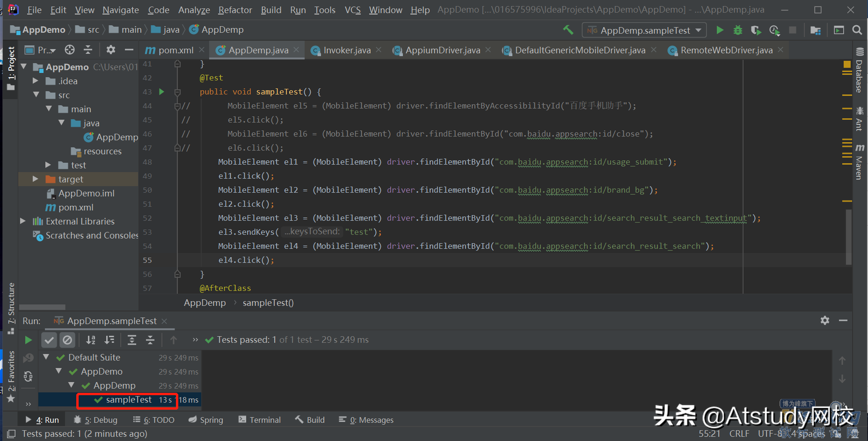Toggle tool window bars icon in status bar
The width and height of the screenshot is (868, 441).
[x=11, y=434]
